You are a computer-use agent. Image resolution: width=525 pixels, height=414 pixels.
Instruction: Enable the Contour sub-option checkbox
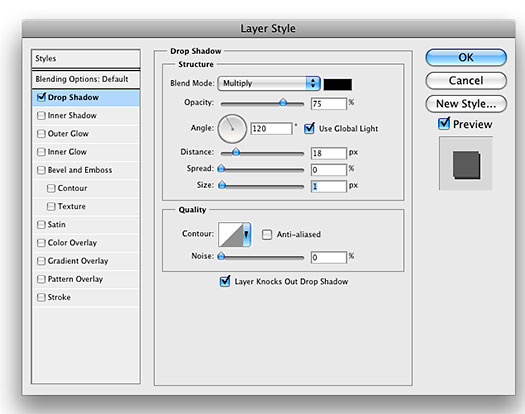pyautogui.click(x=51, y=188)
